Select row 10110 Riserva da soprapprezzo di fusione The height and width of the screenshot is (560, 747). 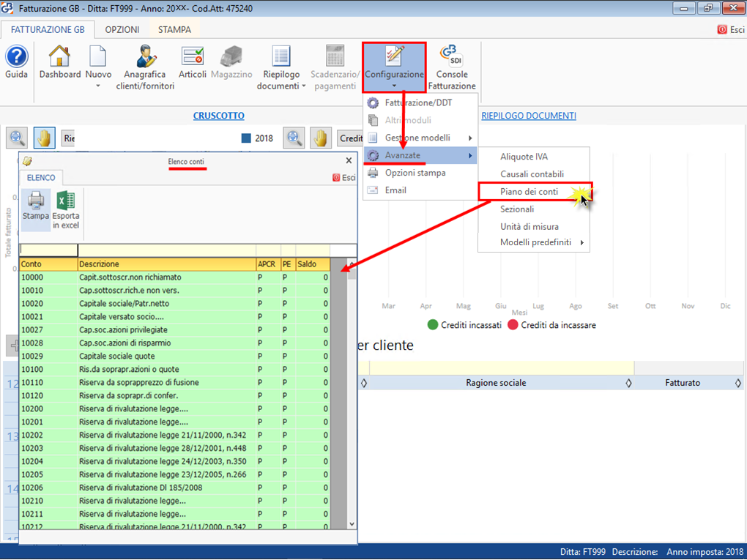[x=174, y=382]
